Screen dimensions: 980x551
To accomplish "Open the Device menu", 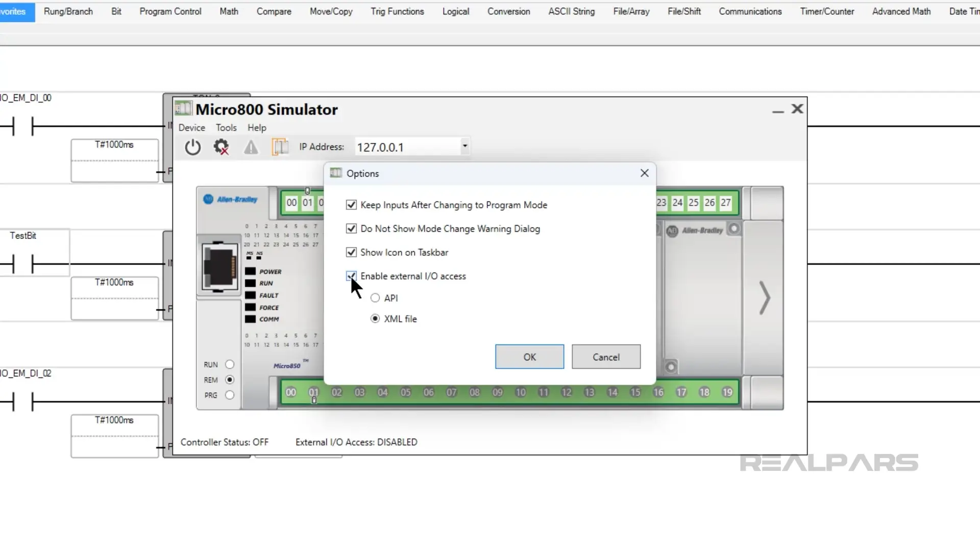I will (x=191, y=128).
